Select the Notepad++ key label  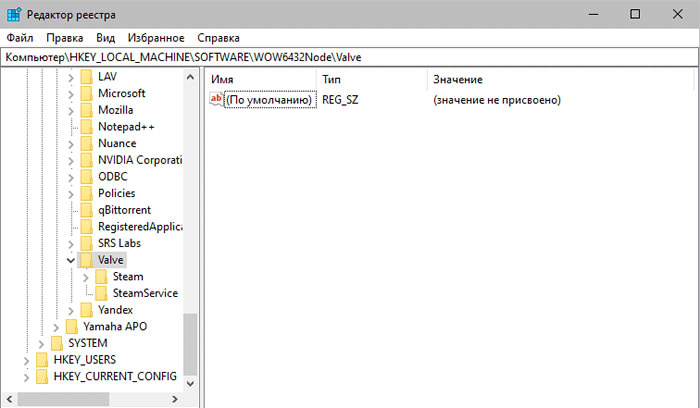point(126,127)
